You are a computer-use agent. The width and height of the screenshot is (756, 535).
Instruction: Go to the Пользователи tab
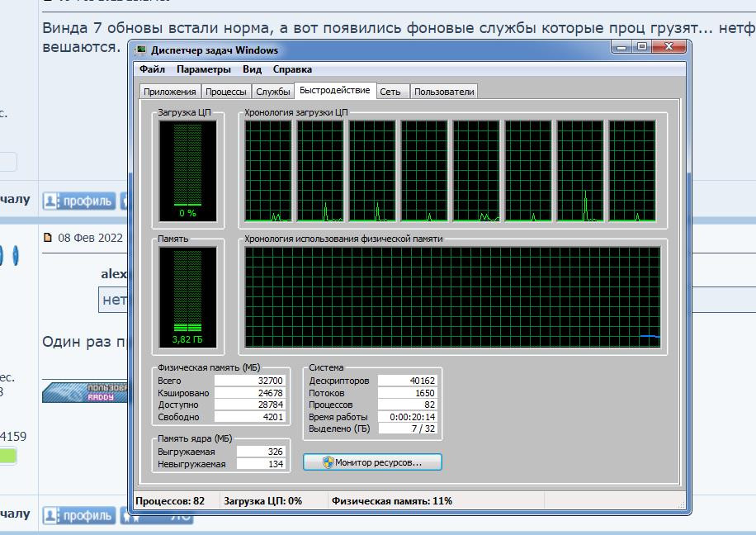[444, 92]
